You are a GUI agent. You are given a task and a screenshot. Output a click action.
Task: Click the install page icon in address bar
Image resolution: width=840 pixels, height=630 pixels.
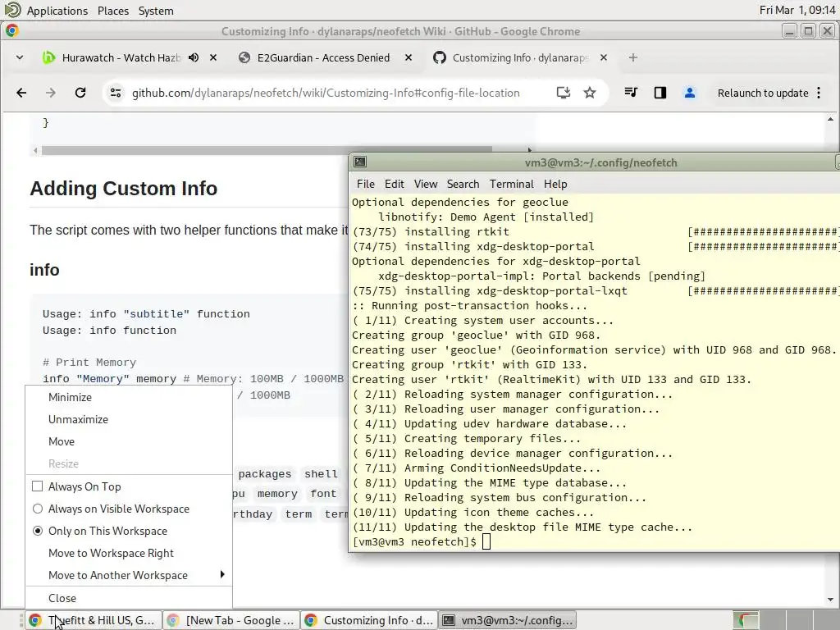tap(563, 93)
